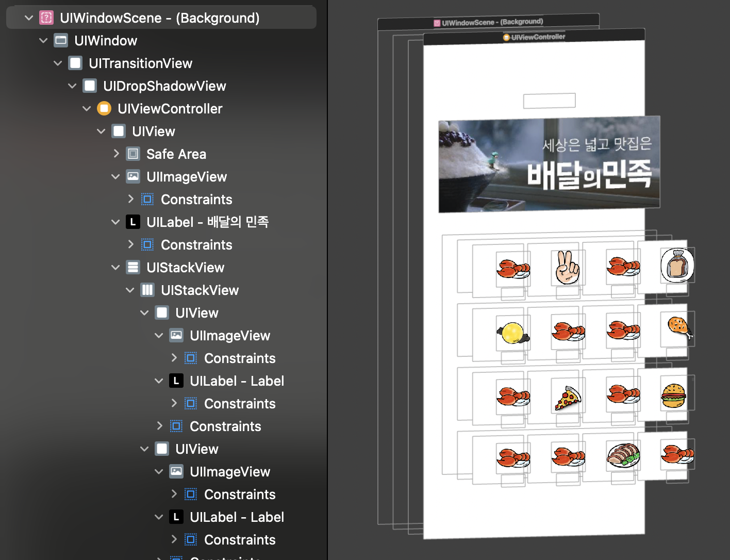
Task: Click the UIDropShadowView view icon
Action: 90,86
